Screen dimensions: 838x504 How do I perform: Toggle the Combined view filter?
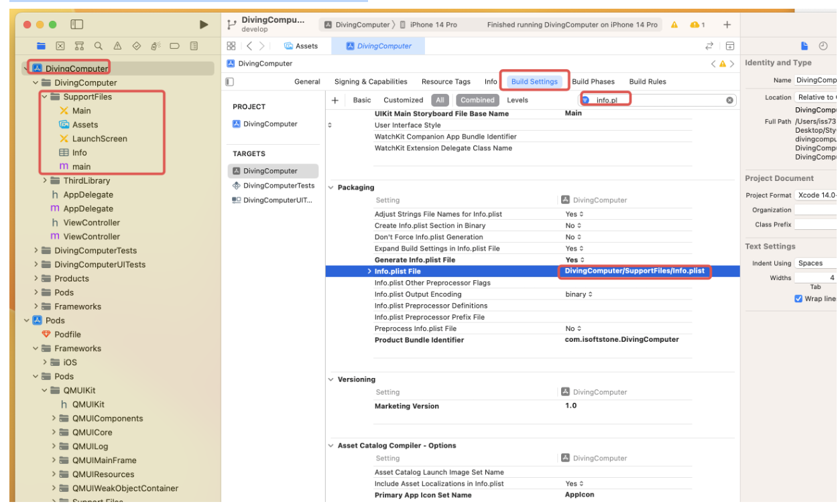tap(477, 100)
